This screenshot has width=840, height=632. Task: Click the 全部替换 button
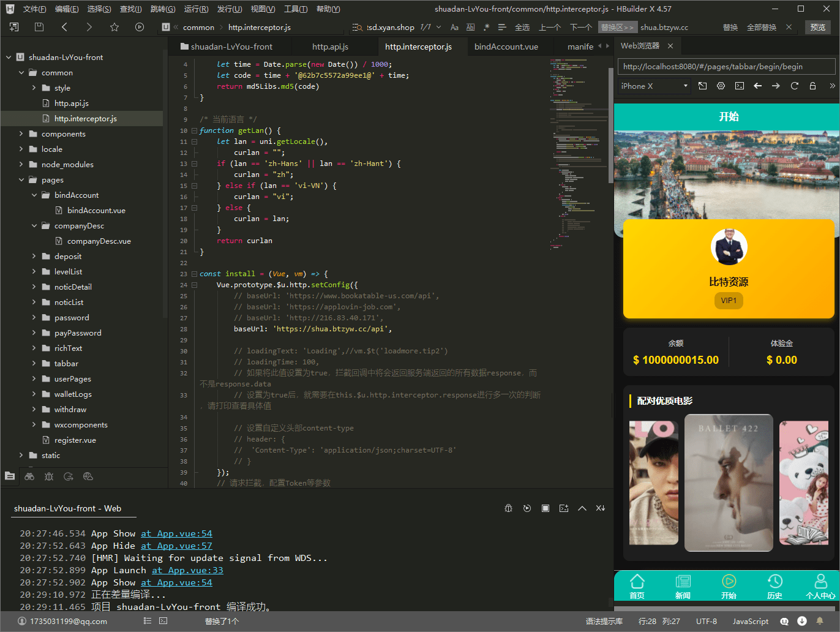[x=761, y=27]
